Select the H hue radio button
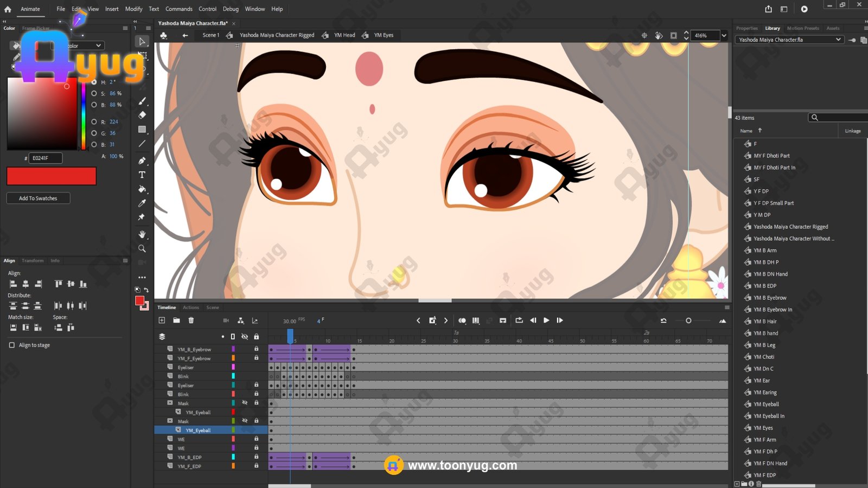The height and width of the screenshot is (488, 868). pos(94,82)
